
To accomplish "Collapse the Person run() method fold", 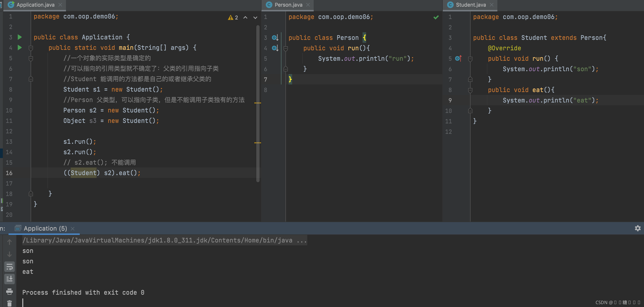I will coord(286,48).
